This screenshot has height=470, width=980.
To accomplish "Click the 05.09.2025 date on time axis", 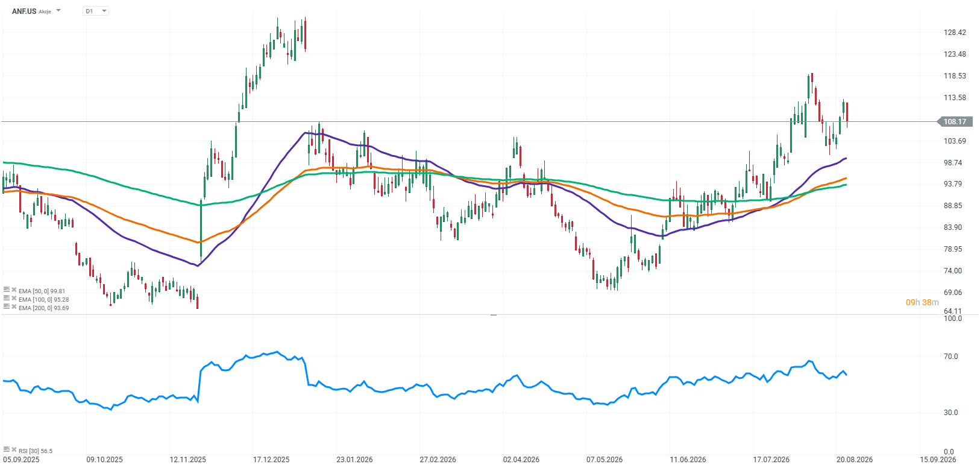I will pos(21,460).
